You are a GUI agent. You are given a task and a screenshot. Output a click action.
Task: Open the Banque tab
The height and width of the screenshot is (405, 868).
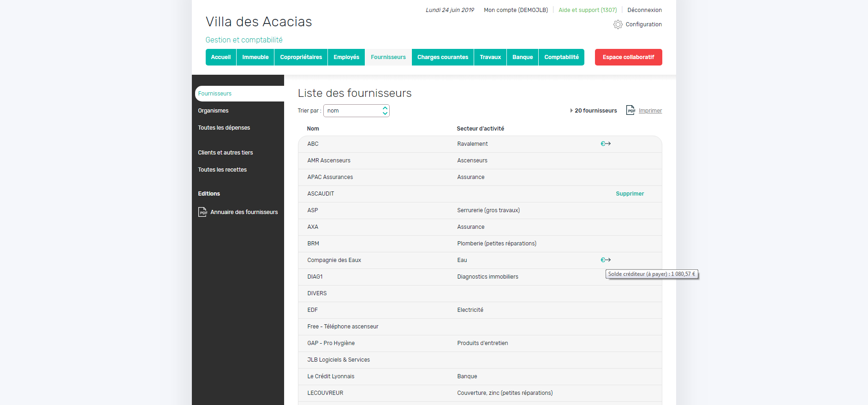pos(523,57)
